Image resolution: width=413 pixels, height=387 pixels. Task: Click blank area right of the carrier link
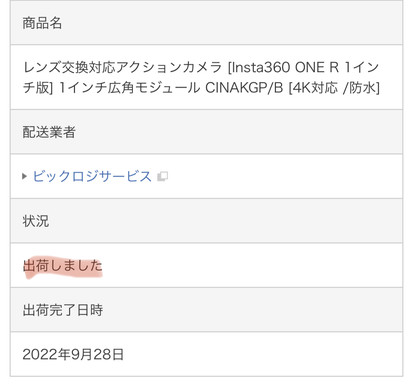pyautogui.click(x=285, y=176)
